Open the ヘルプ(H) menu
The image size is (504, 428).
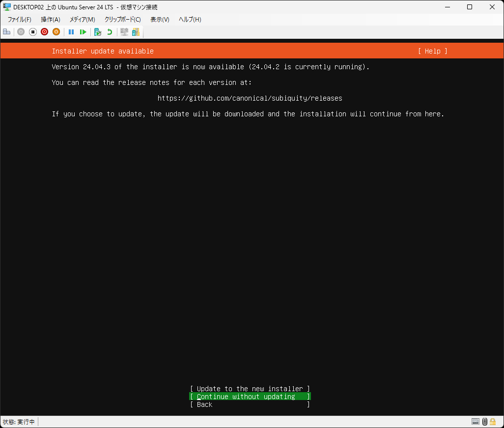click(190, 20)
